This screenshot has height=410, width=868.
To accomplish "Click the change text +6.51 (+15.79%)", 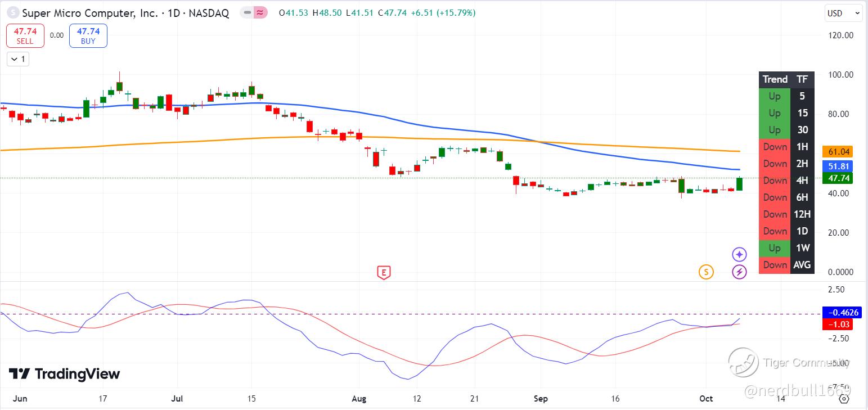I will 443,12.
